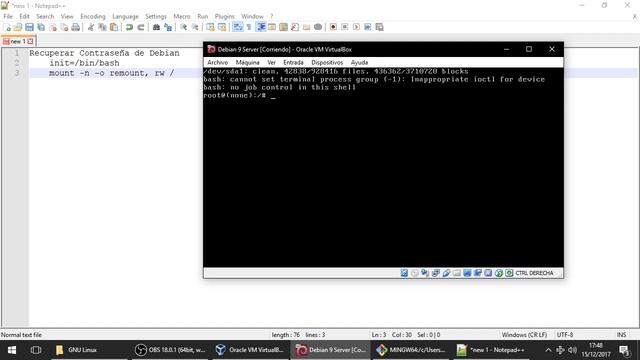
Task: Redo the edit via toolbar icon
Action: coord(141,27)
